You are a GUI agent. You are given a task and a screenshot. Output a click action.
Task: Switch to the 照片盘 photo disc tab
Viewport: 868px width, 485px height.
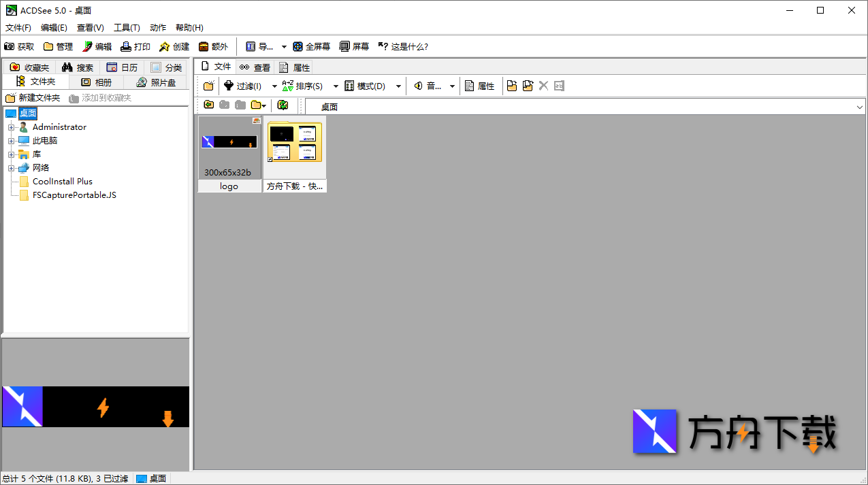156,82
